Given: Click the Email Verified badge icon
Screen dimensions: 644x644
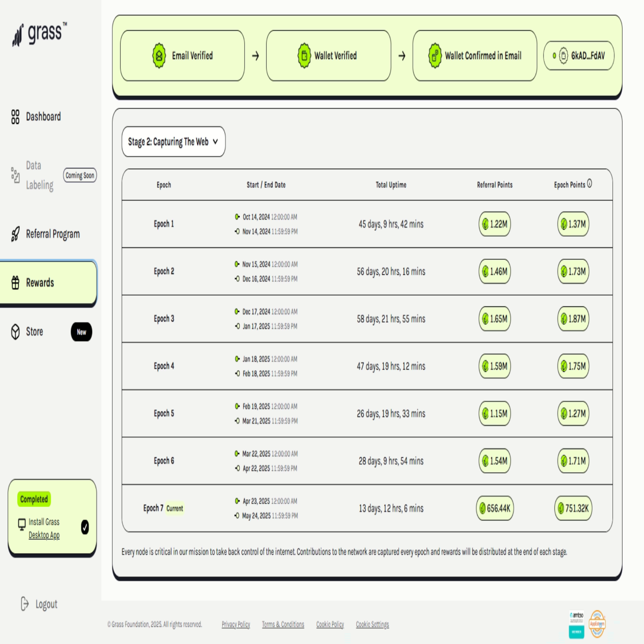Looking at the screenshot, I should (159, 55).
